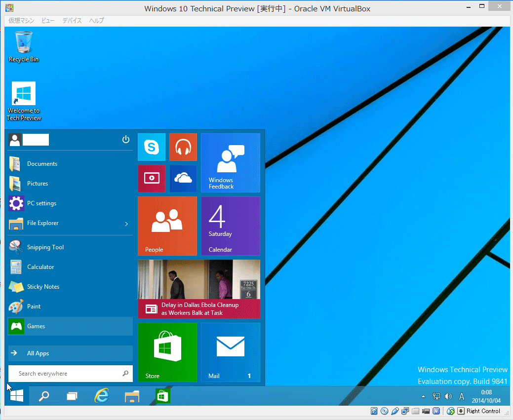Launch Snipping Tool
513x420 pixels.
(70, 247)
